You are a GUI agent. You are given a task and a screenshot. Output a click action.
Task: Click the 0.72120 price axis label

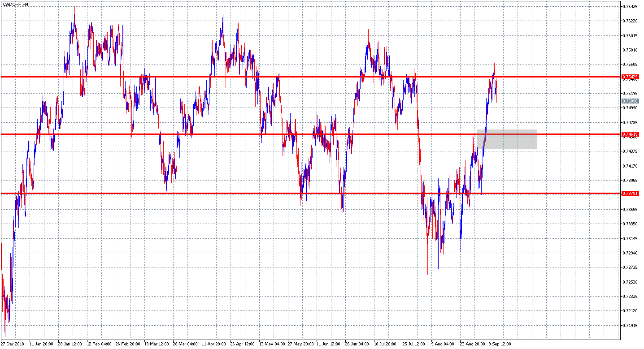point(631,311)
